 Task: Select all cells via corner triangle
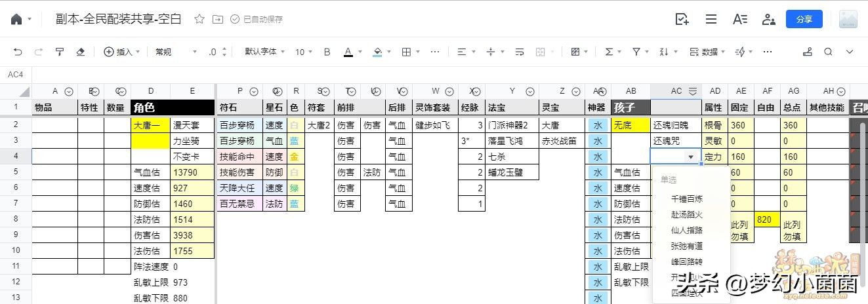coord(24,92)
